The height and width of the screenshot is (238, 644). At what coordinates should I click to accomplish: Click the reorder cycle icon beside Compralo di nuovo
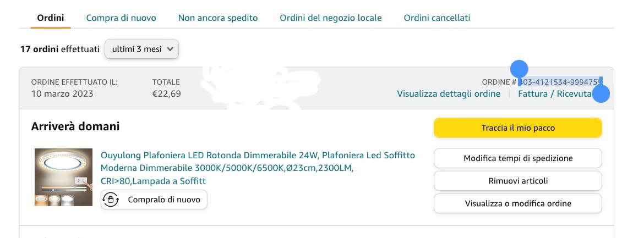point(111,200)
